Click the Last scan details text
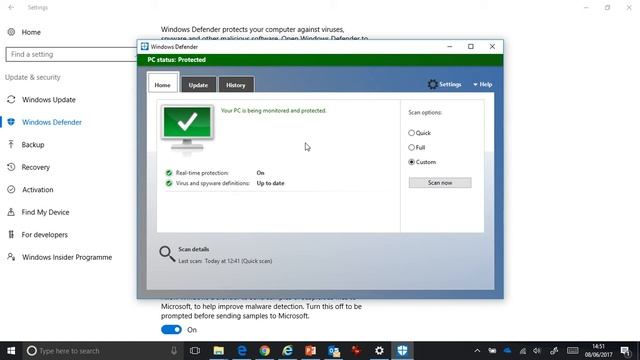This screenshot has height=360, width=640. click(225, 261)
